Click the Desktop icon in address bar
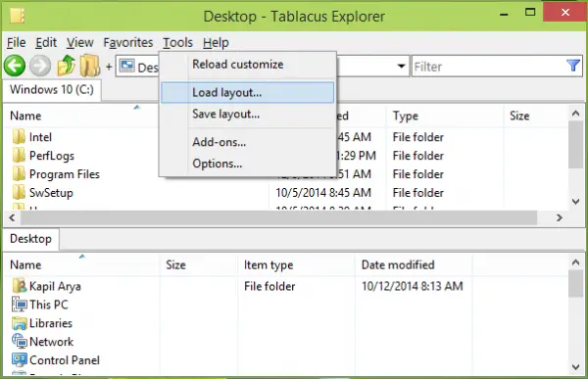Viewport: 588px width, 379px height. pos(127,66)
